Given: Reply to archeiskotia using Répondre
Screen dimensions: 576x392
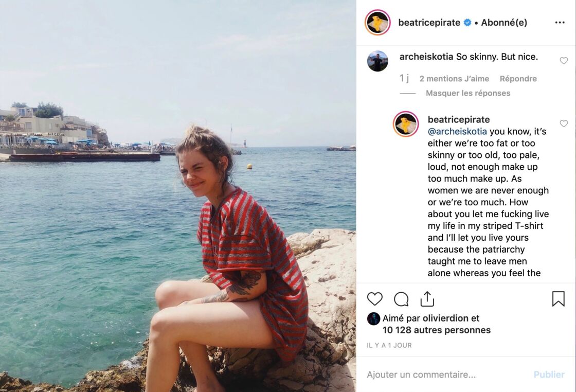Looking at the screenshot, I should coord(518,79).
